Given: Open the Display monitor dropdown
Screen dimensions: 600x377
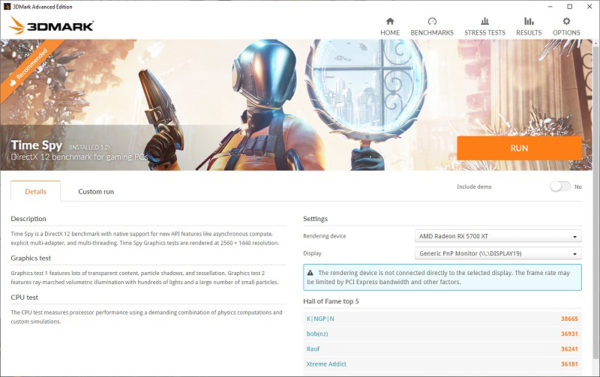Looking at the screenshot, I should (498, 253).
